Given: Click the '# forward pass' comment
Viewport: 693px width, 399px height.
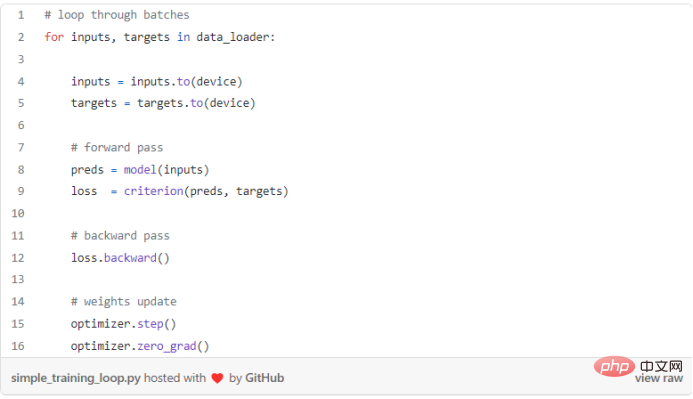Looking at the screenshot, I should point(117,148).
